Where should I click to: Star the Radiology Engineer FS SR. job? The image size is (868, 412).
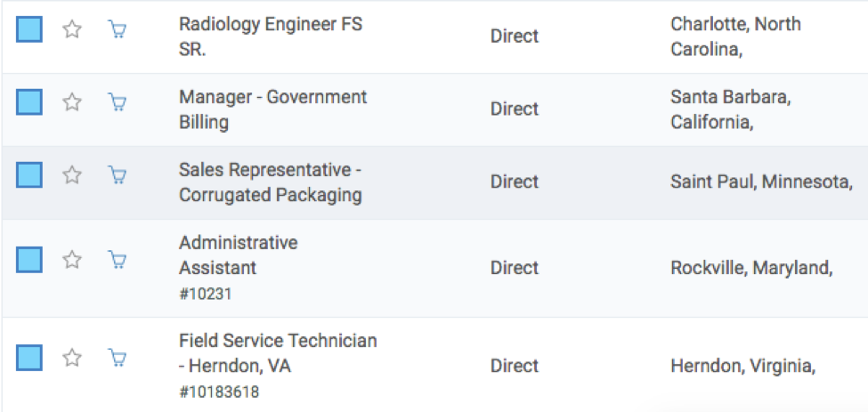(72, 29)
